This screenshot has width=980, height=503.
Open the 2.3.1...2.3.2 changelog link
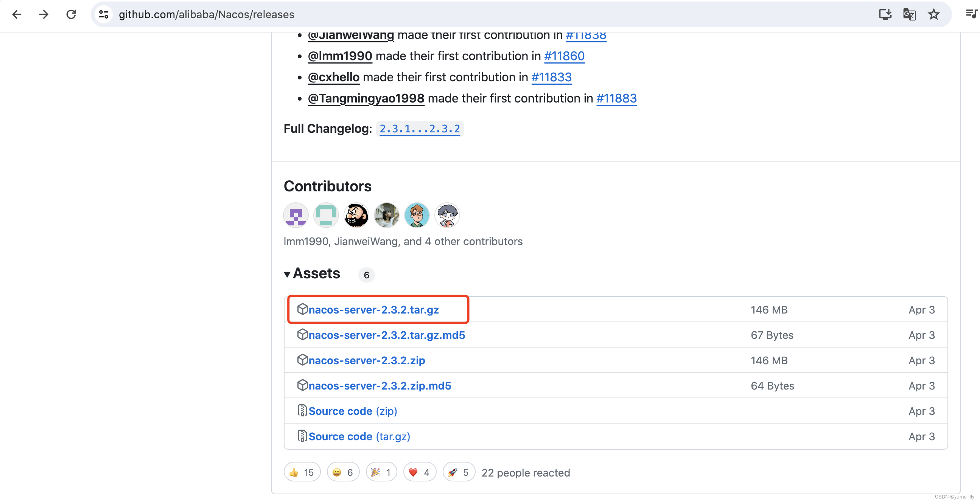[419, 129]
